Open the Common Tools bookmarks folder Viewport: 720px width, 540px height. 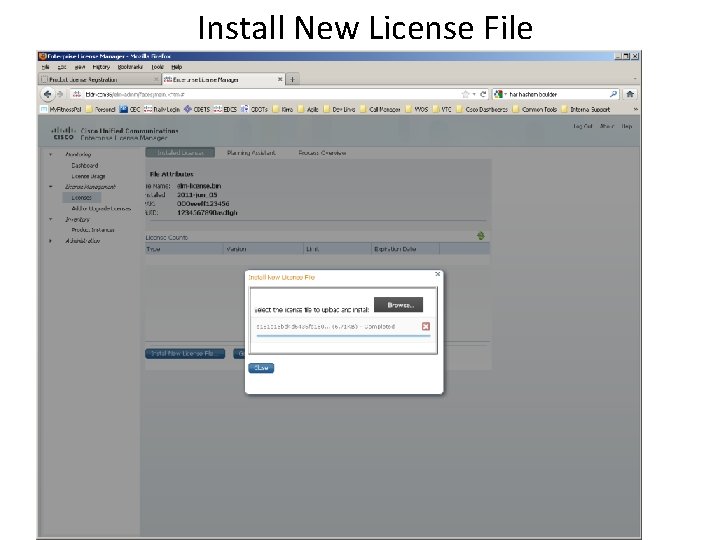point(534,109)
